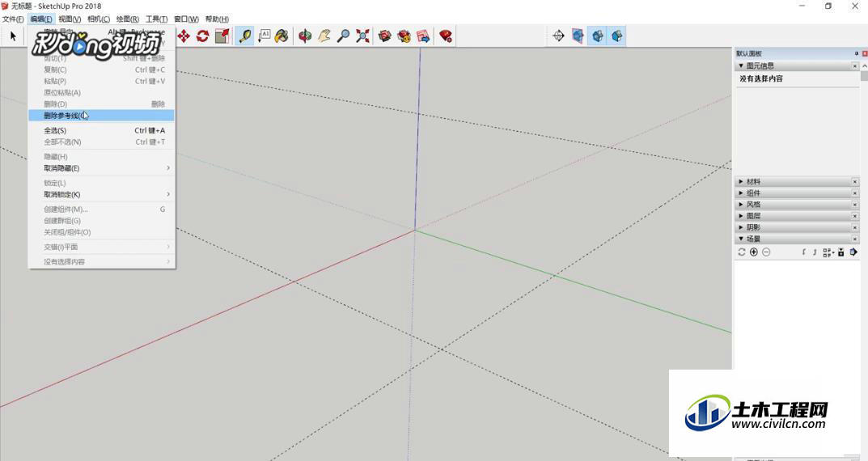Open the 视图(V) menu
The height and width of the screenshot is (461, 868).
coord(70,19)
